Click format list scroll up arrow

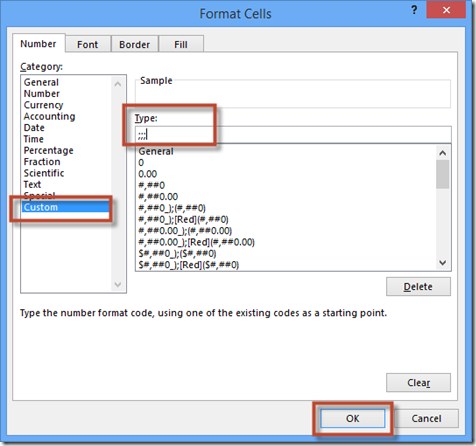[442, 153]
